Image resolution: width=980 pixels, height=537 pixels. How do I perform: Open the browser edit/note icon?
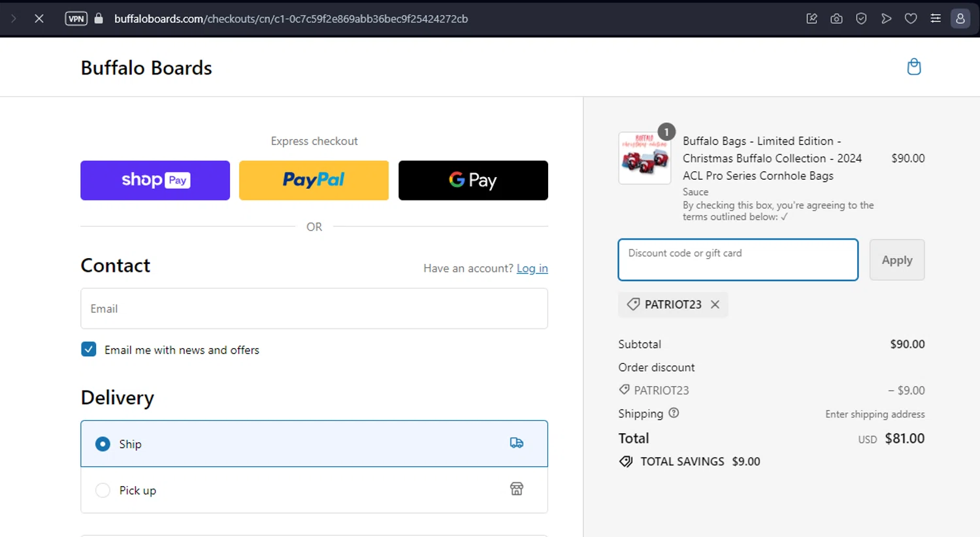click(812, 19)
